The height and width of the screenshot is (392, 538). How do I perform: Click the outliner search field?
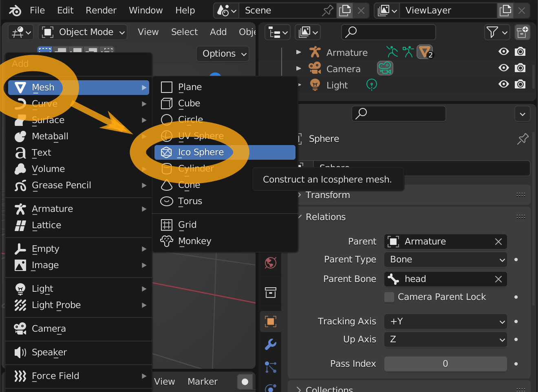(388, 32)
